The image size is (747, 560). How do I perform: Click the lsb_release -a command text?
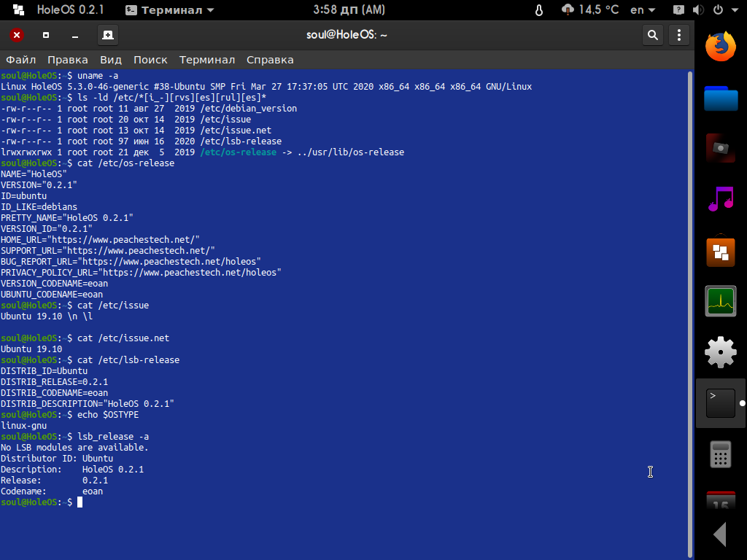pos(113,437)
